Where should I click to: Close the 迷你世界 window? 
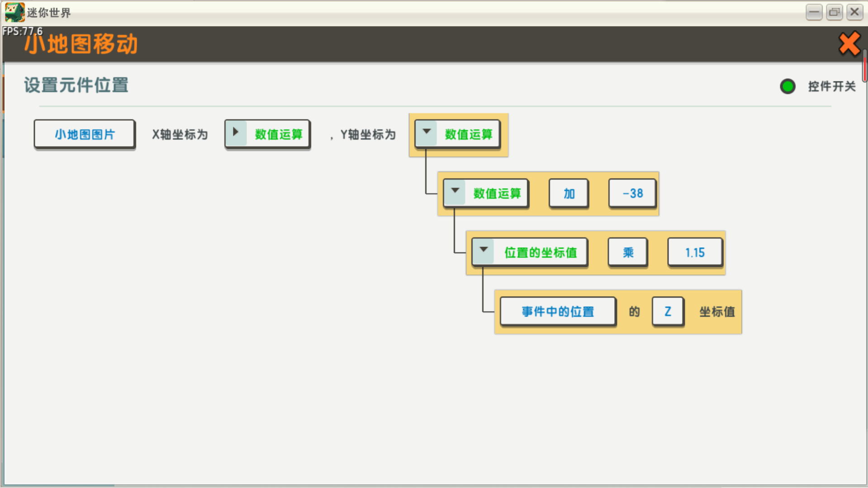[854, 12]
